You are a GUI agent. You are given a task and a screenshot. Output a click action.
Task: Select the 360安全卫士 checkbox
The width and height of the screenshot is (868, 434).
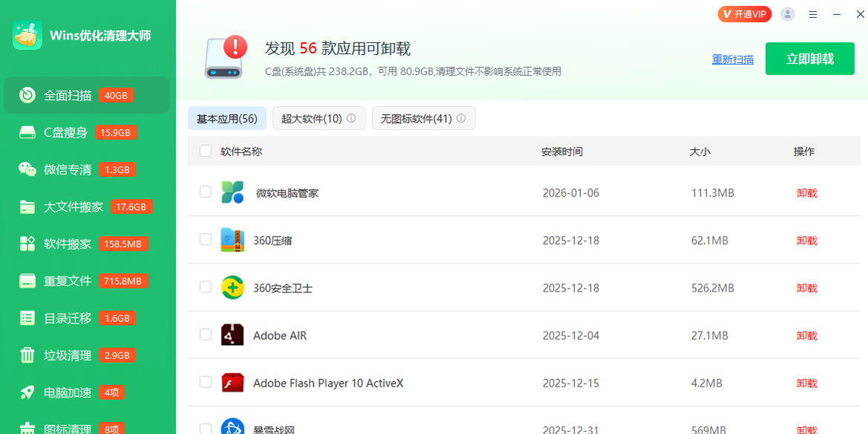click(206, 287)
